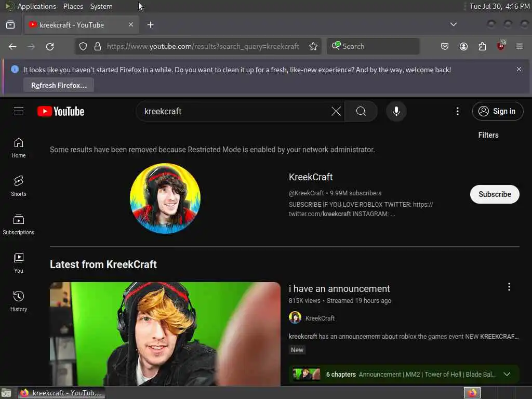The image size is (532, 399).
Task: Open the System menu
Action: pyautogui.click(x=101, y=6)
